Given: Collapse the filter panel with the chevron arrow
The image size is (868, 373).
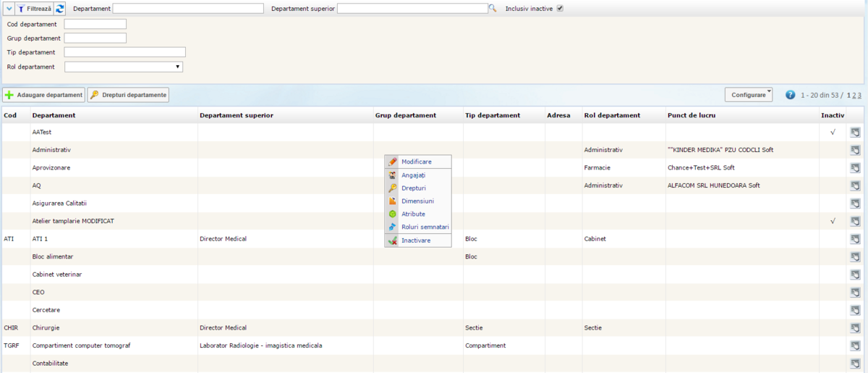Looking at the screenshot, I should point(8,9).
